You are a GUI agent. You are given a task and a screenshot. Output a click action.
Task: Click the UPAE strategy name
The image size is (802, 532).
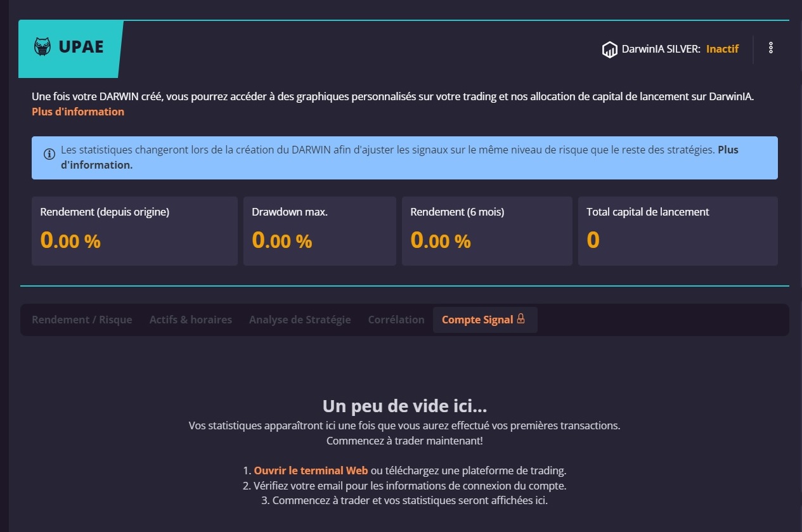pyautogui.click(x=81, y=48)
